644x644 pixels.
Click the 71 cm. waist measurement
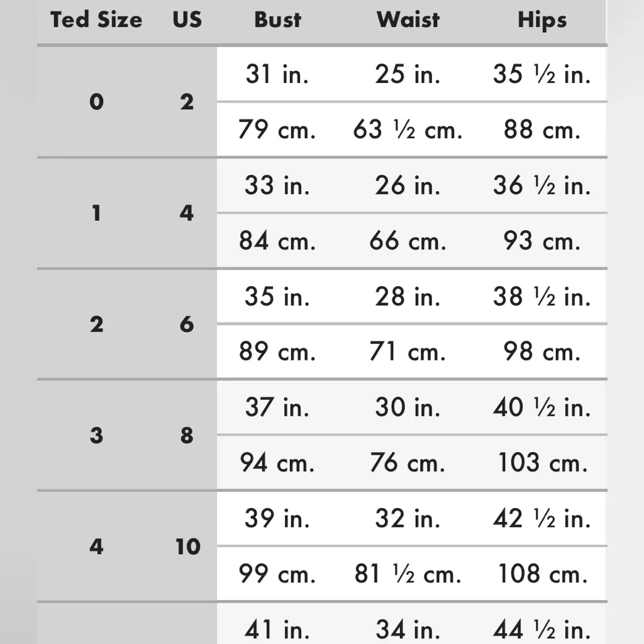[408, 352]
